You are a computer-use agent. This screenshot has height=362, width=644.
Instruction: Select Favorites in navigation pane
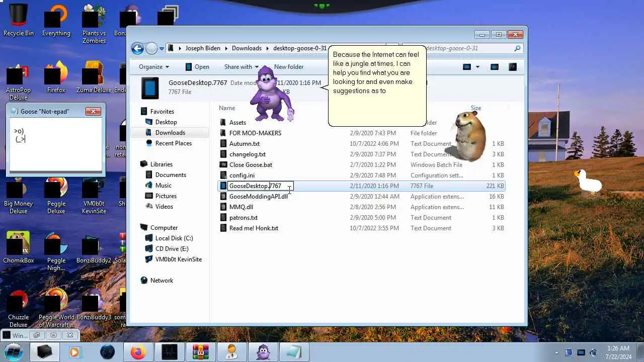point(162,112)
